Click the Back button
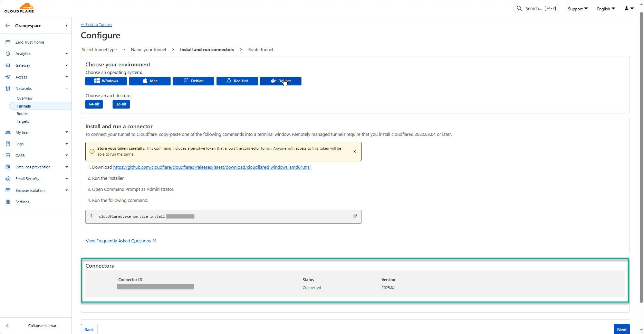This screenshot has width=644, height=334. point(89,329)
